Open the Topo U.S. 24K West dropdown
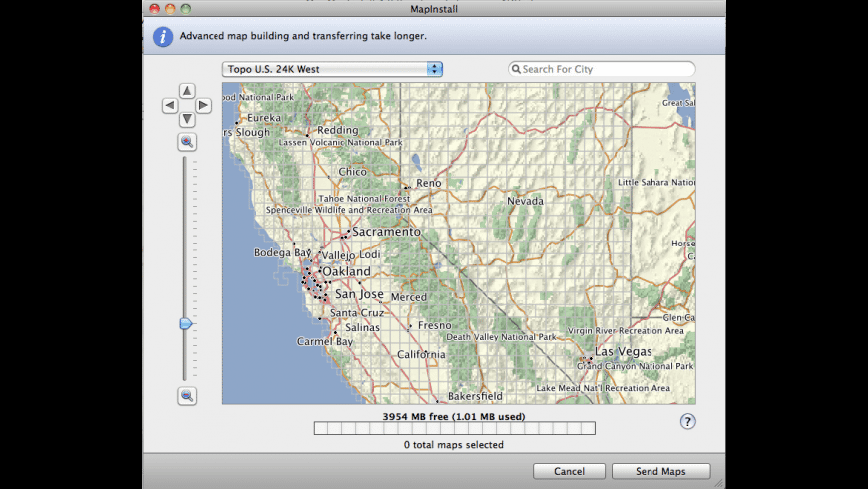 pos(332,69)
